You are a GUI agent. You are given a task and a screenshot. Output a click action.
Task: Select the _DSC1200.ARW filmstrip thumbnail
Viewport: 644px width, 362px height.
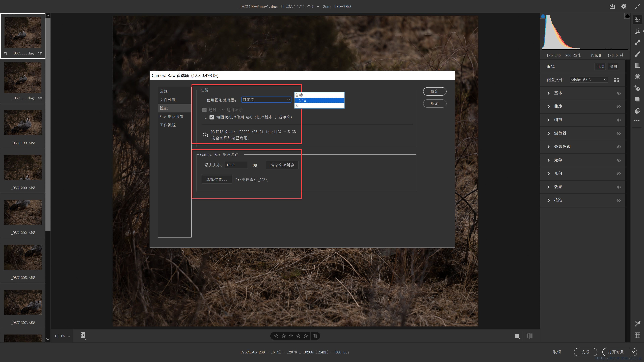23,168
